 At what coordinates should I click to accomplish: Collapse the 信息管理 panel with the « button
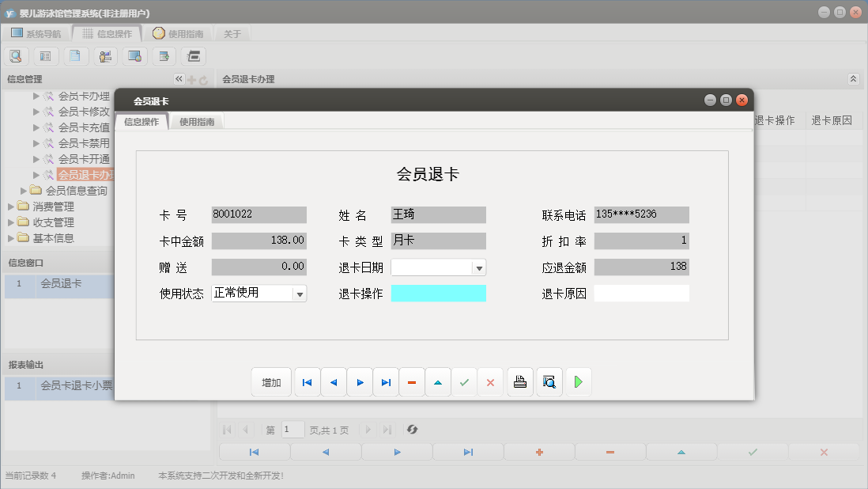pos(178,78)
